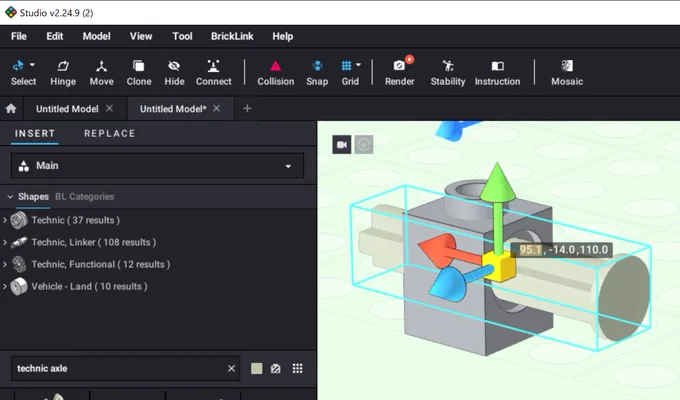The image size is (680, 400).
Task: Click the Technic gear category thumbnail
Action: tap(19, 220)
